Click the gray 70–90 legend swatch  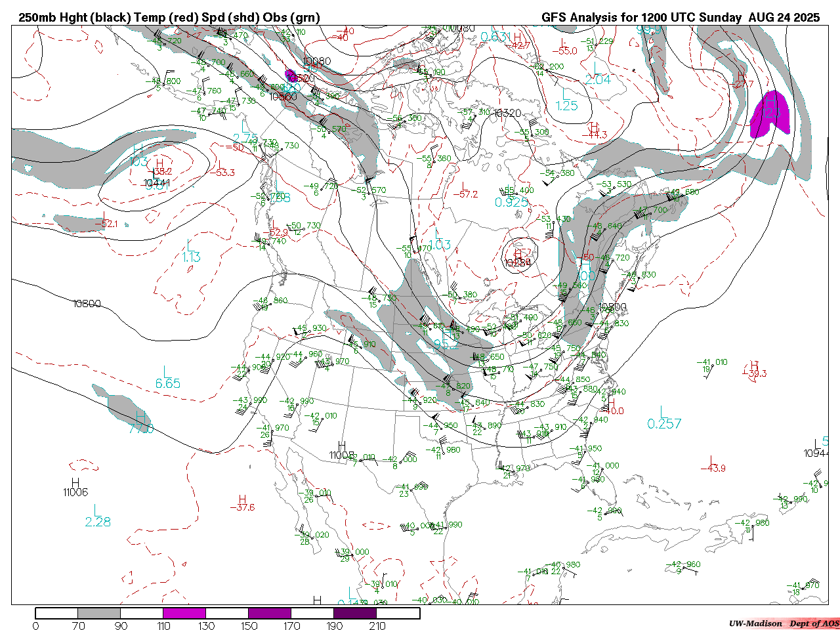(99, 613)
